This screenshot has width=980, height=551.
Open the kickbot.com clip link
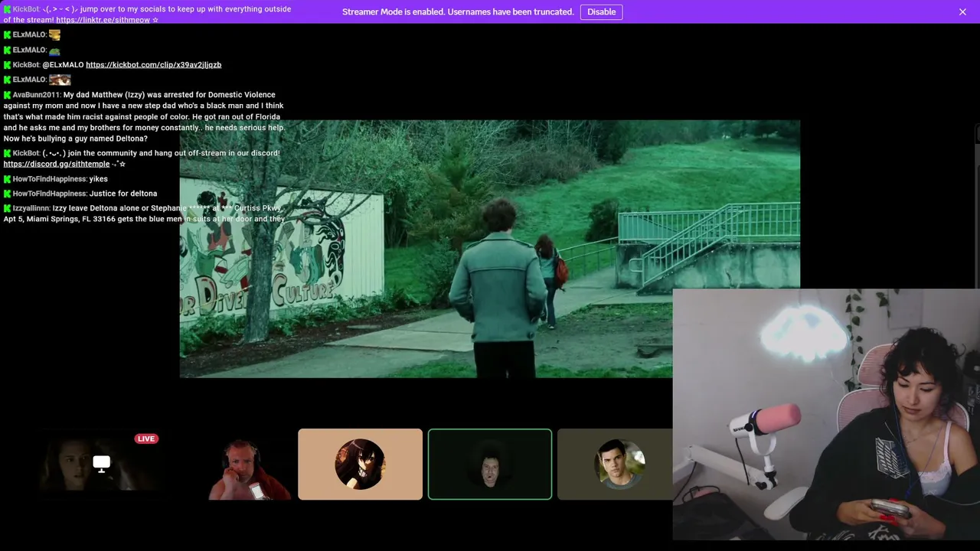(153, 65)
